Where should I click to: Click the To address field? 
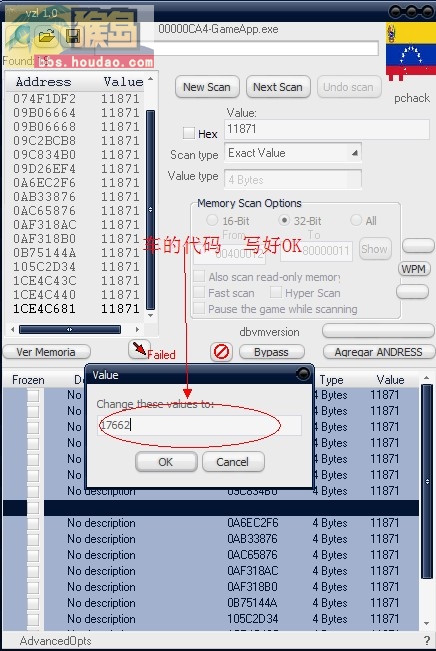click(316, 251)
